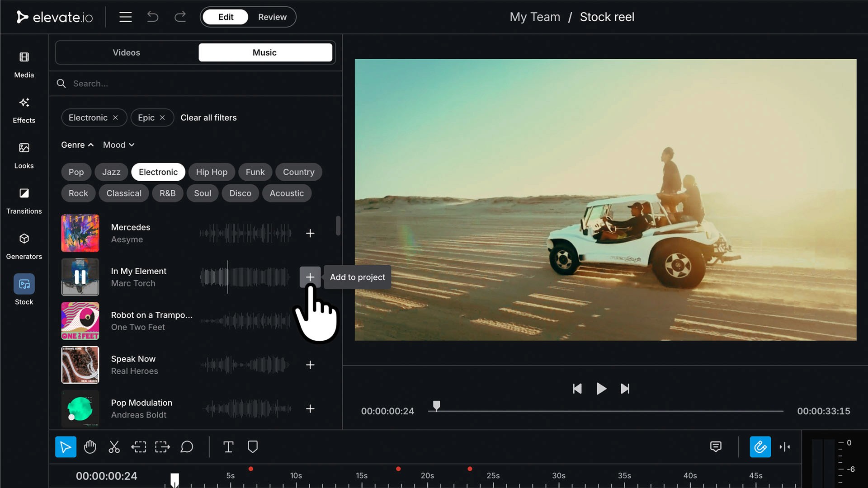The image size is (868, 488).
Task: Open the Generators sidebar panel
Action: pos(24,246)
